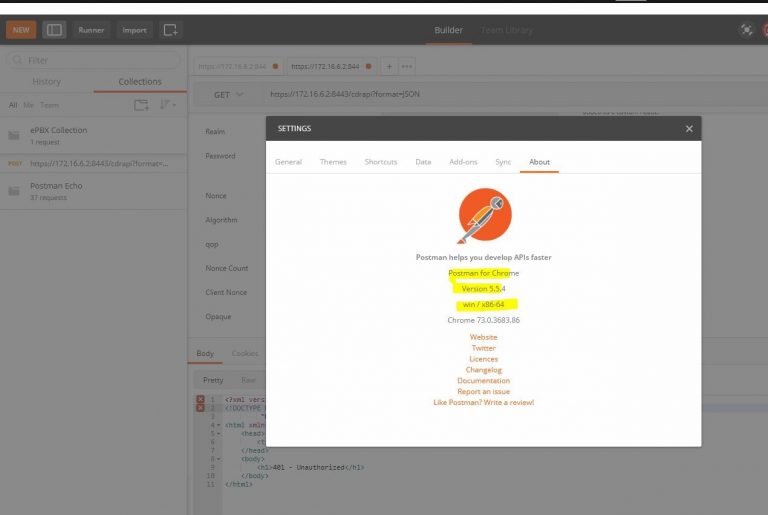Expand the ePBX Collection folder

pos(94,135)
